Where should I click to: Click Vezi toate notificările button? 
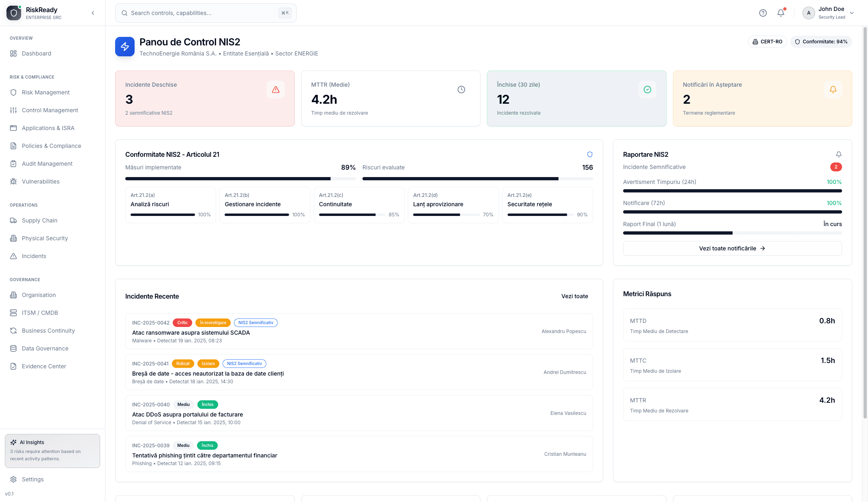(x=732, y=248)
